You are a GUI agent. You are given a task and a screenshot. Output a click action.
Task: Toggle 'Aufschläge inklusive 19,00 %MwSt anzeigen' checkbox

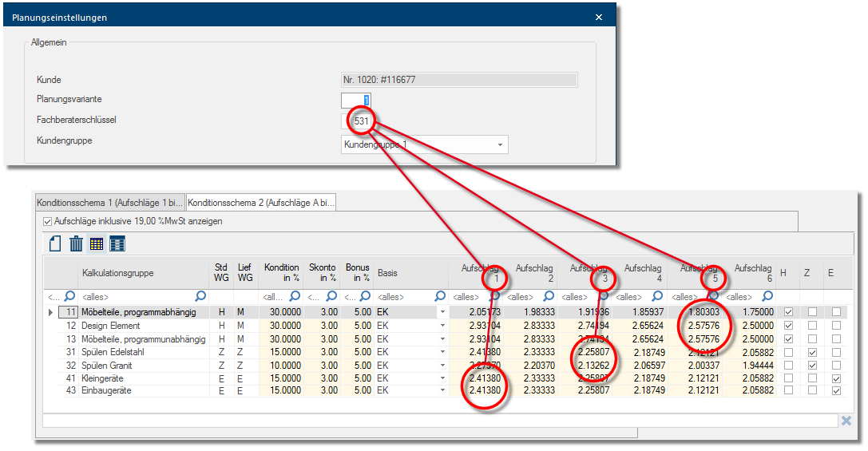point(46,221)
